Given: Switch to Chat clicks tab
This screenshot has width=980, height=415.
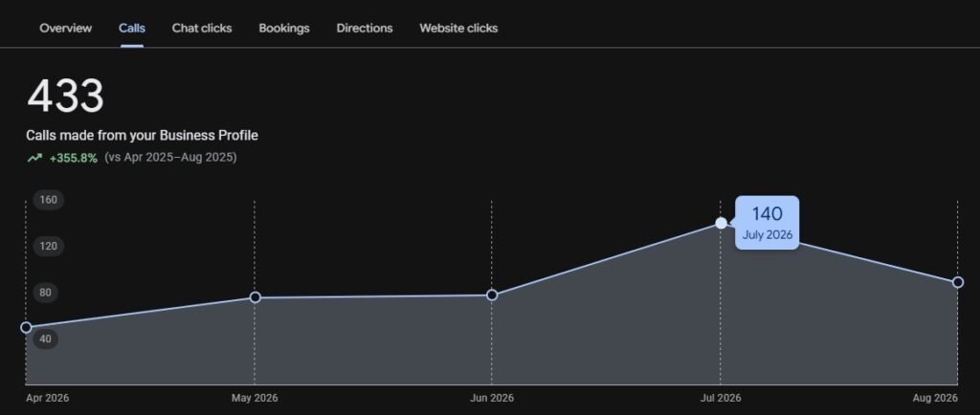Looking at the screenshot, I should [x=202, y=28].
